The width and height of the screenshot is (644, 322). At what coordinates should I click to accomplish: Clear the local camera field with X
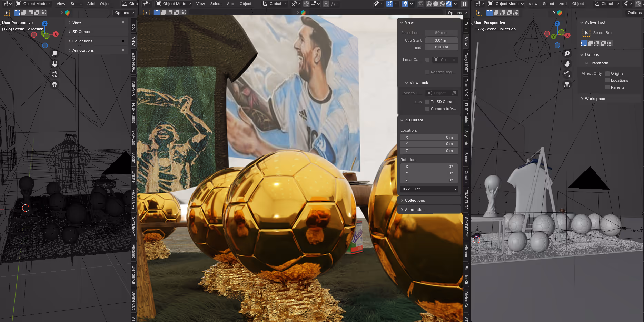(454, 60)
